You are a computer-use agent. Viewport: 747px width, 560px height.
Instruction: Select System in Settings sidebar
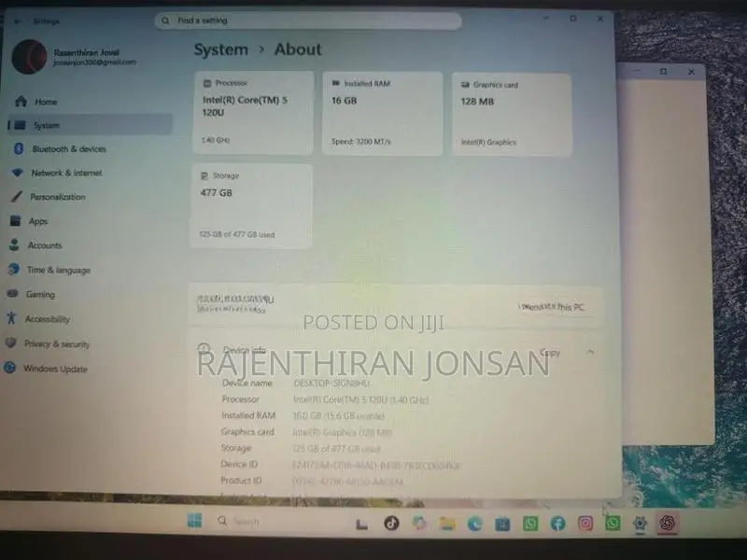pyautogui.click(x=90, y=125)
